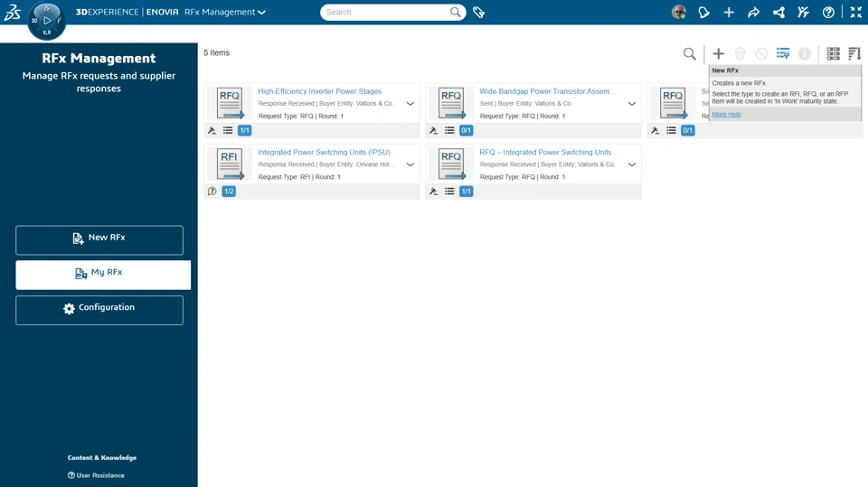868x487 pixels.
Task: Click the filter list toolbar icon
Action: [x=783, y=53]
